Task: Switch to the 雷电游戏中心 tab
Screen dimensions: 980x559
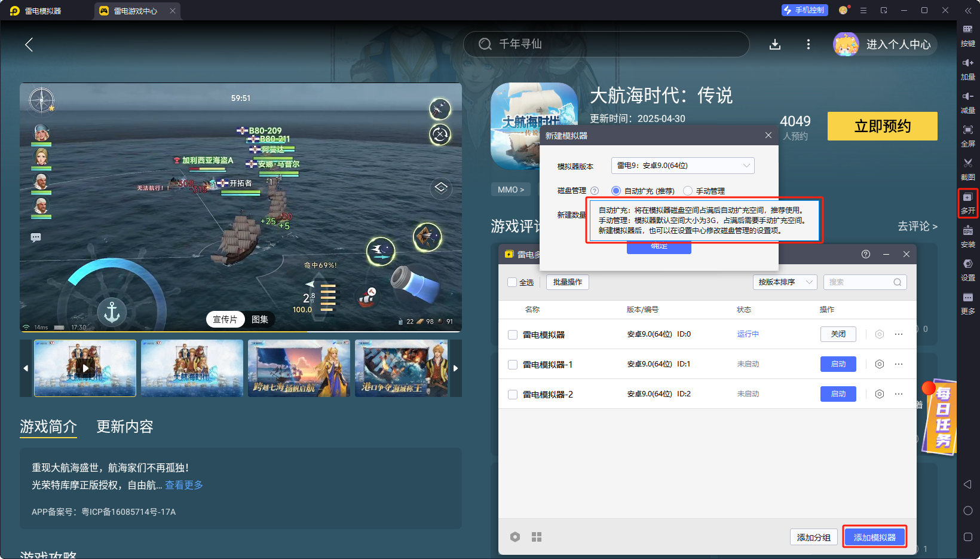Action: (x=136, y=11)
